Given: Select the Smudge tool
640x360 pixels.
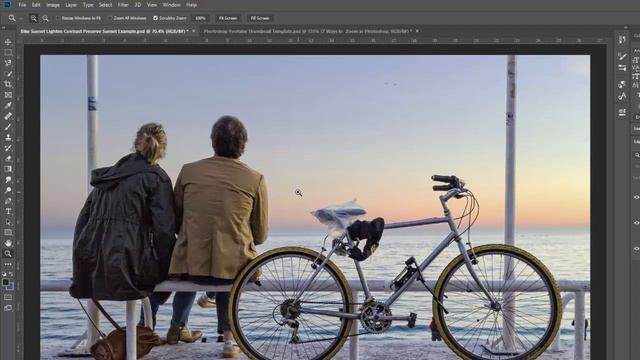Looking at the screenshot, I should pos(8,180).
